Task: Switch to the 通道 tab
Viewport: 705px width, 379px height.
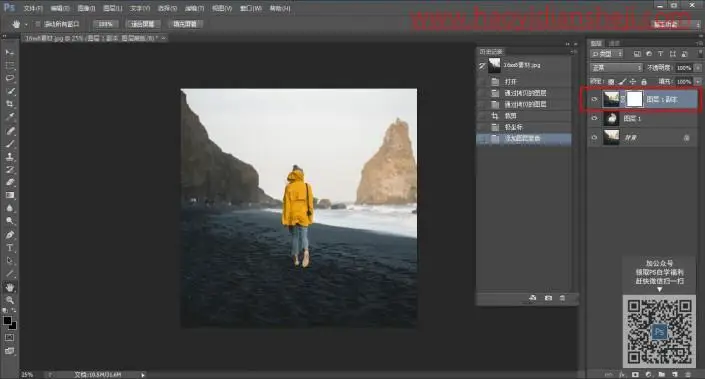Action: pos(614,43)
